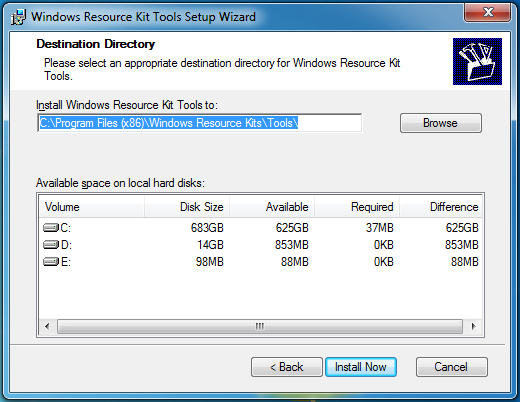
Task: Cancel the setup wizard
Action: click(x=451, y=367)
